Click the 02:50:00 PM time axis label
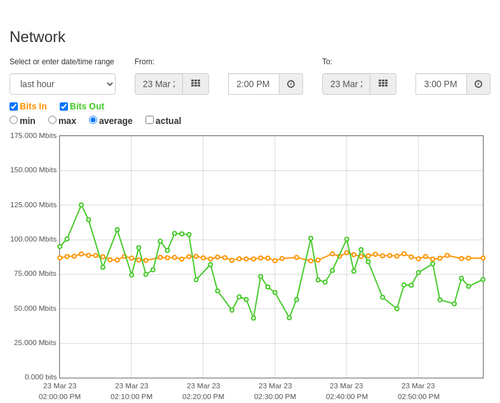This screenshot has width=500, height=403. pos(418,397)
